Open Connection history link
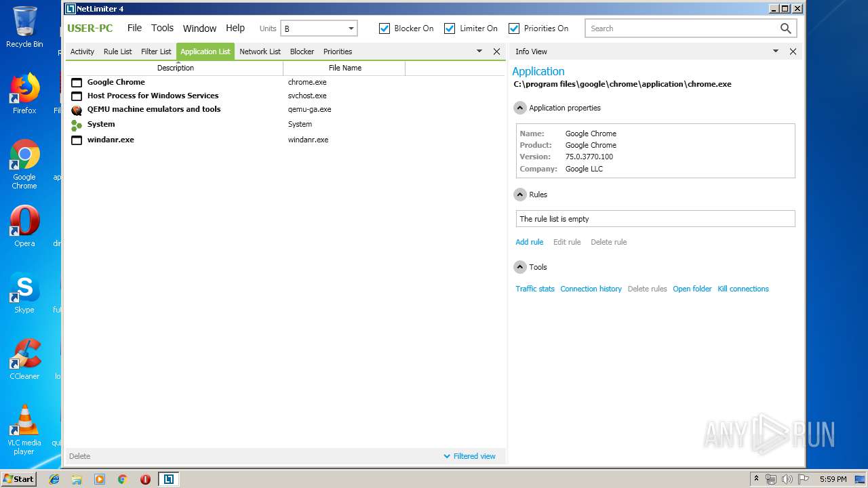868x488 pixels. [591, 289]
